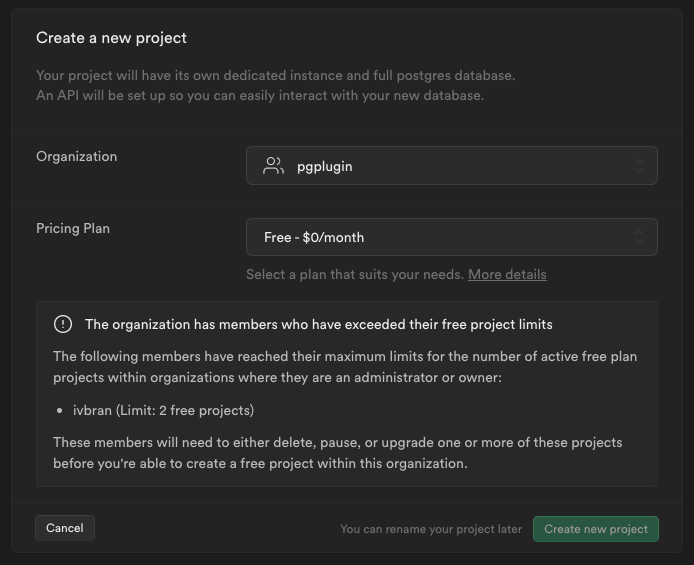Expand the Pricing Plan chevron arrows
Screen dimensions: 694x565
tap(639, 237)
